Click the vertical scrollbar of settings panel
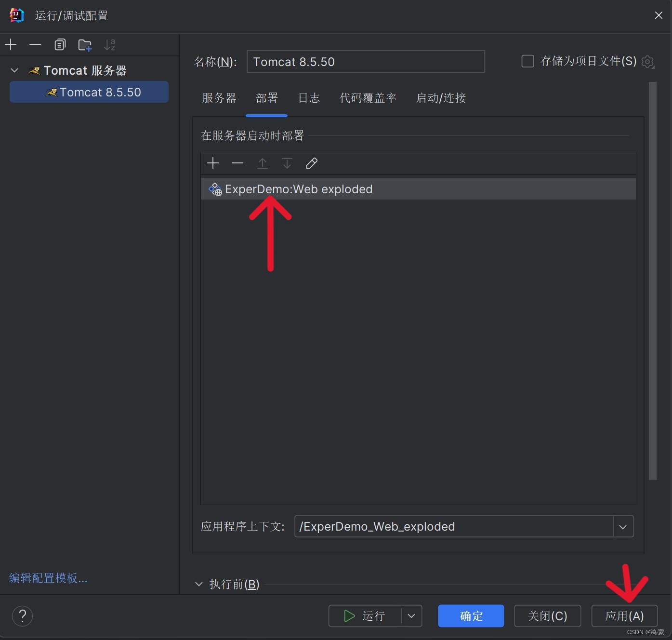The height and width of the screenshot is (640, 672). pyautogui.click(x=653, y=281)
